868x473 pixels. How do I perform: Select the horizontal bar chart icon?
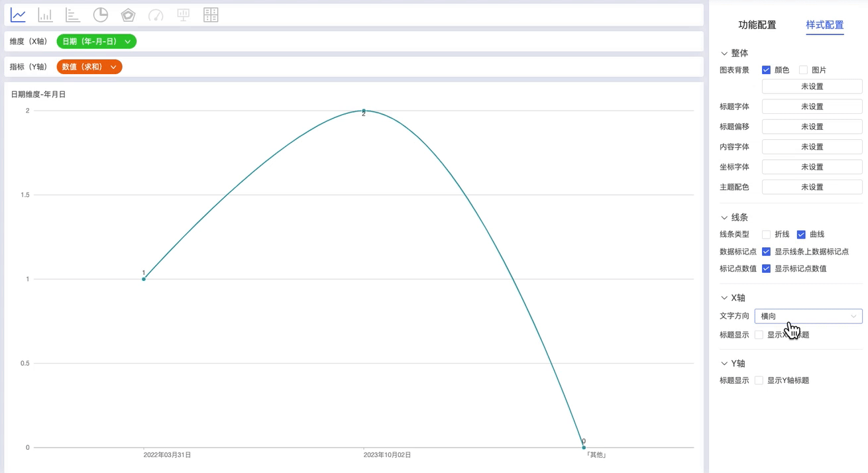(x=73, y=15)
